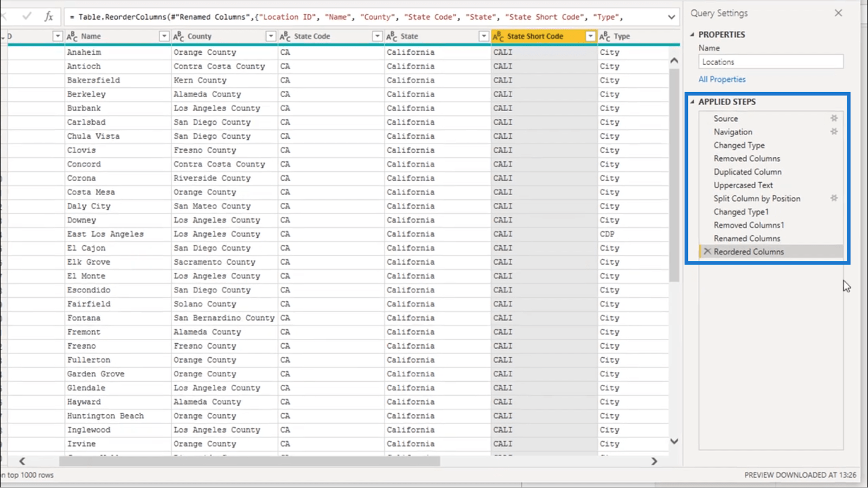The height and width of the screenshot is (488, 868).
Task: Select the State Short Code column header
Action: [x=544, y=36]
